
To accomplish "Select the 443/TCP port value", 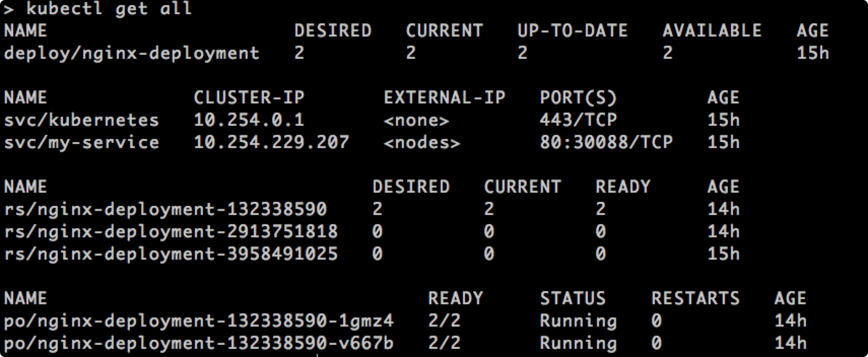I will (x=578, y=120).
